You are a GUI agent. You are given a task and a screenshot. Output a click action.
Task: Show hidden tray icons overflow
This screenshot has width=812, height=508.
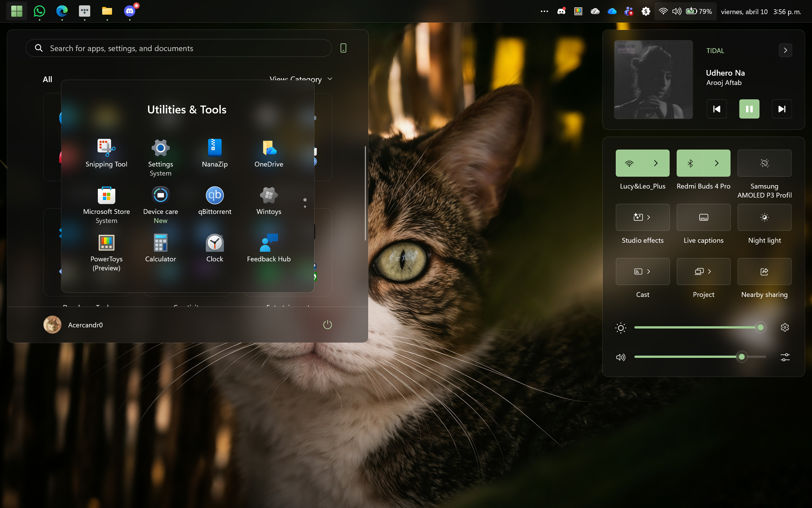pyautogui.click(x=544, y=11)
